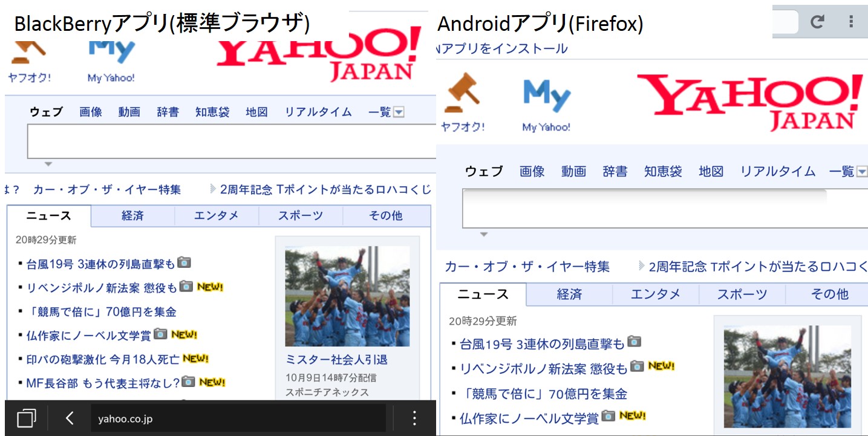868x436 pixels.
Task: Open リベンジポルノ新法案 懲役も in Firefox
Action: click(544, 368)
